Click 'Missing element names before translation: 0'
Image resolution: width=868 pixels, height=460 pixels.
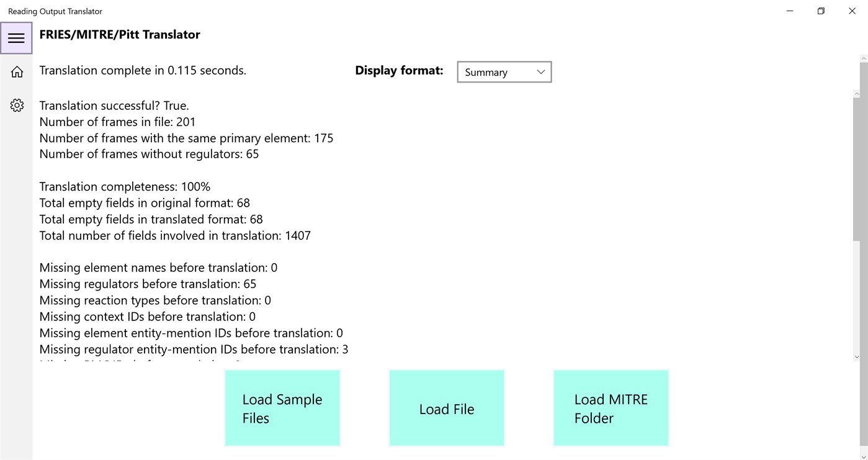(158, 268)
